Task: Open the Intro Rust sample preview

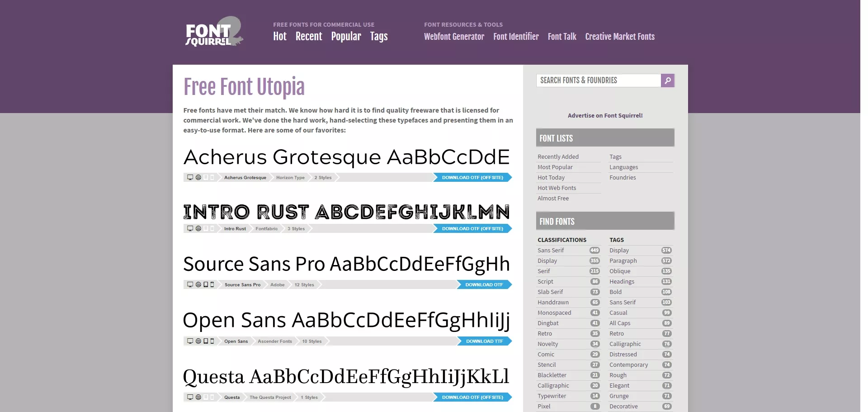Action: click(347, 212)
